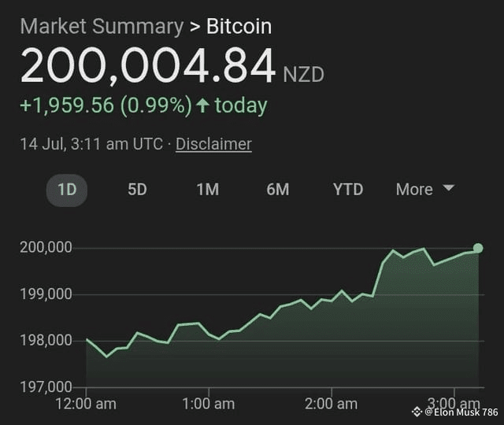Click the Bitcoin title text
Screen dimensions: 504x425
239,26
